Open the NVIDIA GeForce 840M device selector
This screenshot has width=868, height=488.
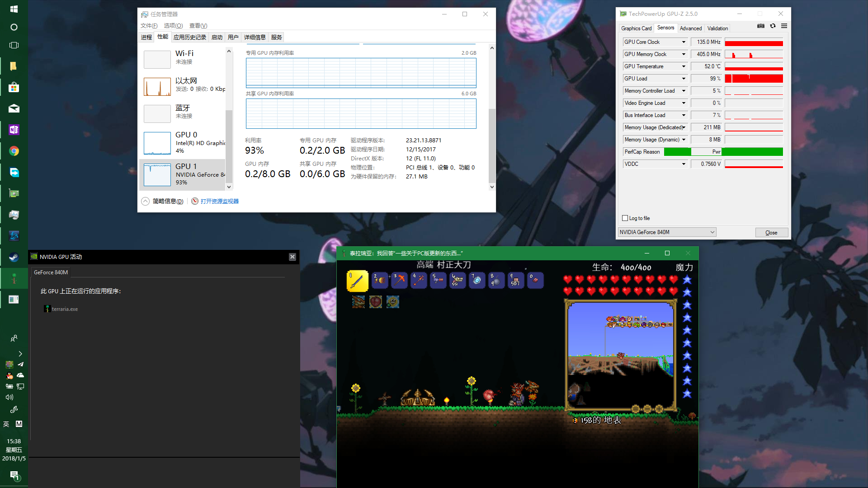point(667,232)
